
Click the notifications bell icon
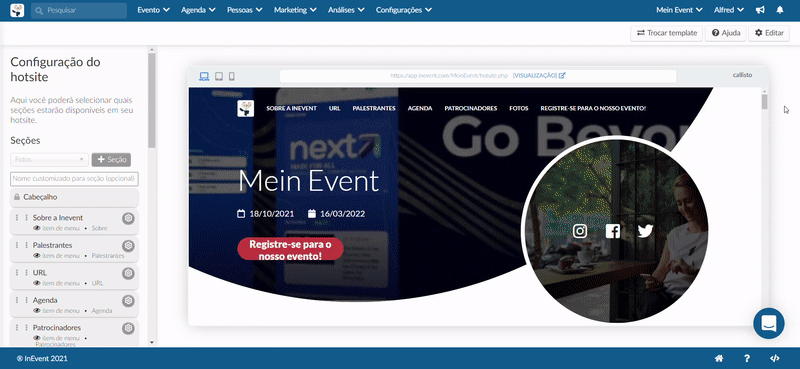[780, 10]
